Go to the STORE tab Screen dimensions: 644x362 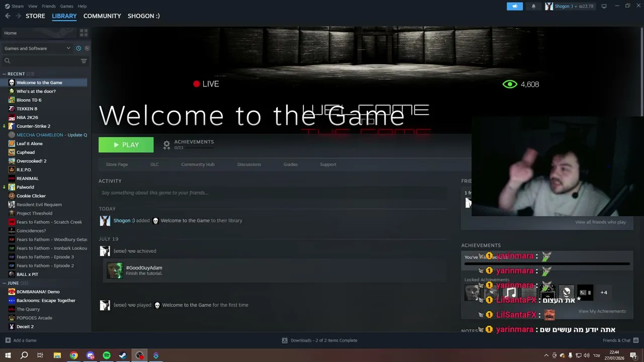click(x=35, y=16)
